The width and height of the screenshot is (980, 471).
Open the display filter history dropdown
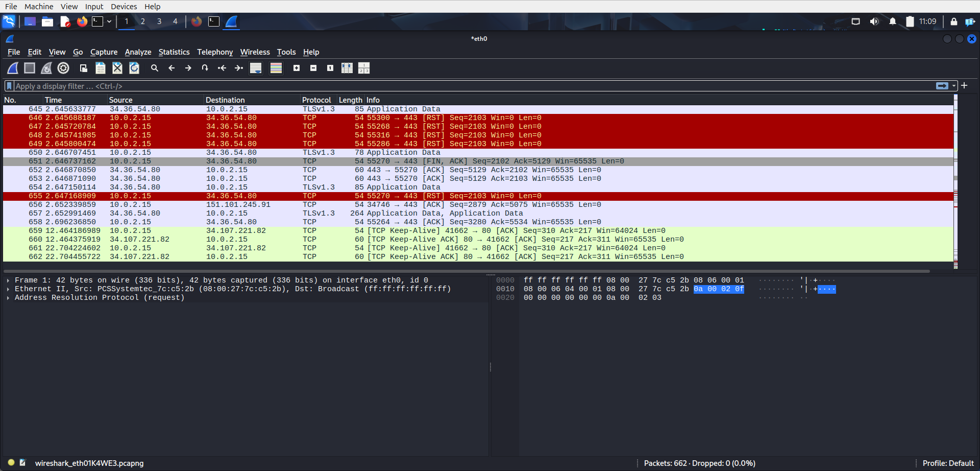[954, 86]
